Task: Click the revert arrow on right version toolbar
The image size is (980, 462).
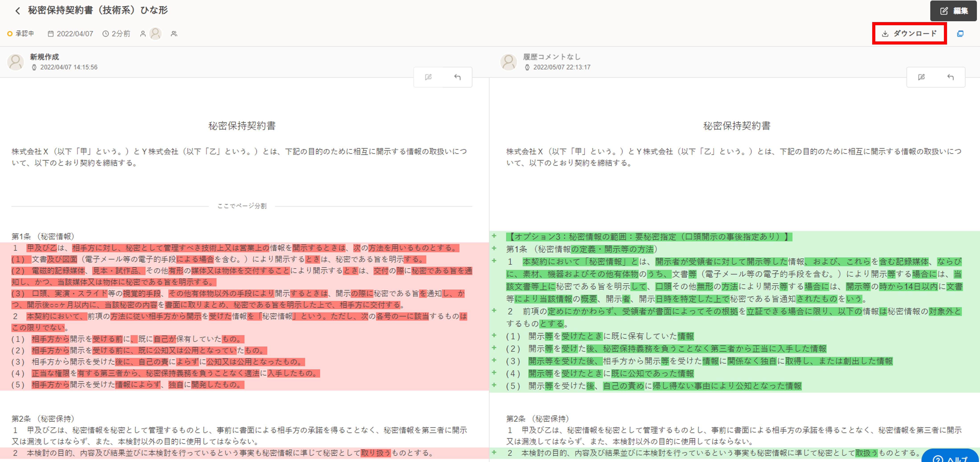Action: [x=950, y=77]
